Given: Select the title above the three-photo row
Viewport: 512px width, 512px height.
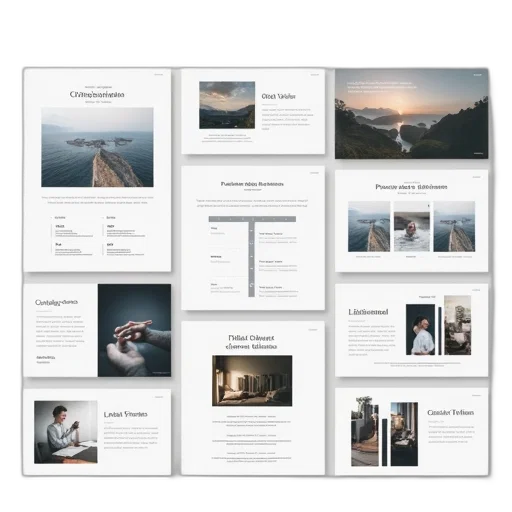Looking at the screenshot, I should tap(411, 187).
